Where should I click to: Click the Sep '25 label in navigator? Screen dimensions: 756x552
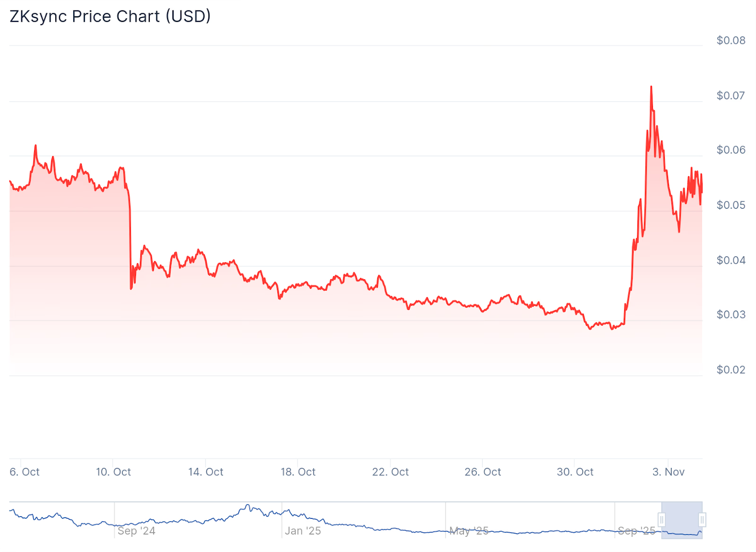pyautogui.click(x=636, y=531)
